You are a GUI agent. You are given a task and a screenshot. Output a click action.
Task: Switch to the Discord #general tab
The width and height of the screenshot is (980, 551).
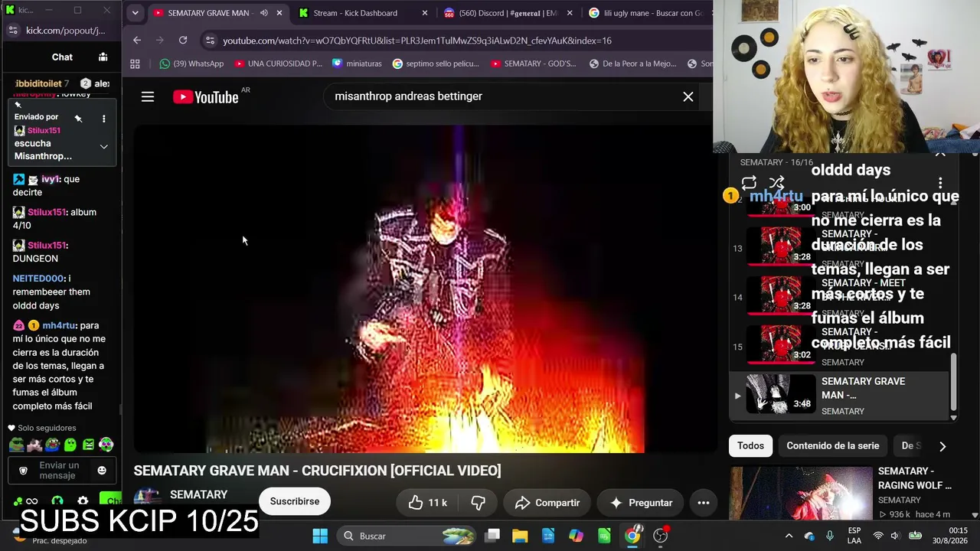point(502,13)
